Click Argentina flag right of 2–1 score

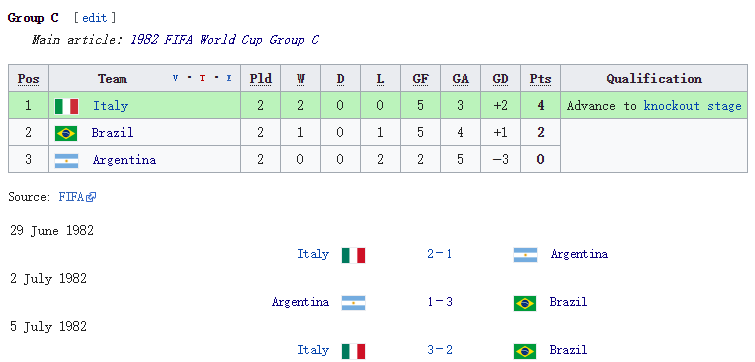click(x=525, y=255)
